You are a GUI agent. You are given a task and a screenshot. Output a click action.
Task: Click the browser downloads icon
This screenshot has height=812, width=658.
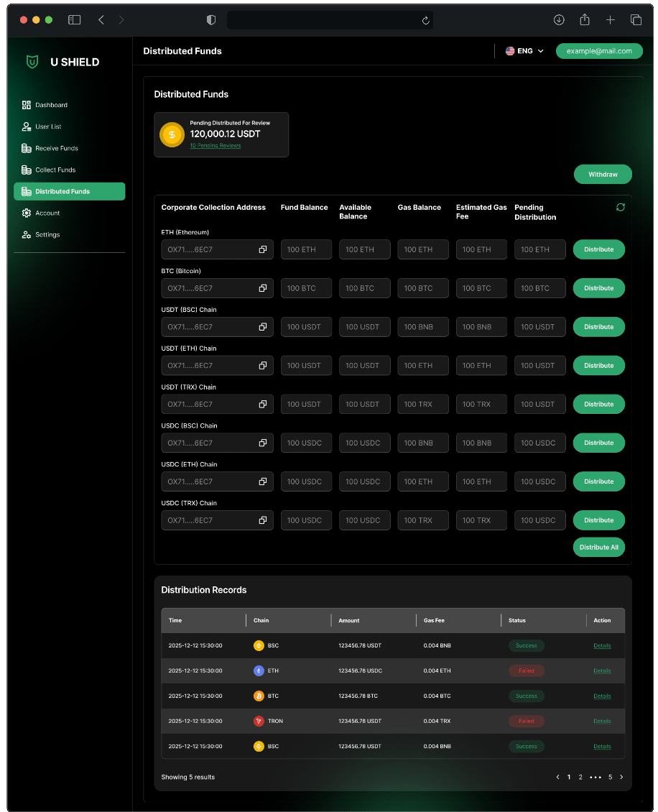click(x=559, y=20)
